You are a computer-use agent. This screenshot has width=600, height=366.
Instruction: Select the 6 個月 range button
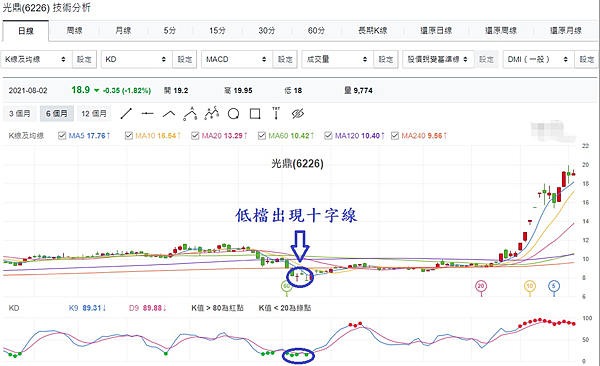coord(57,114)
